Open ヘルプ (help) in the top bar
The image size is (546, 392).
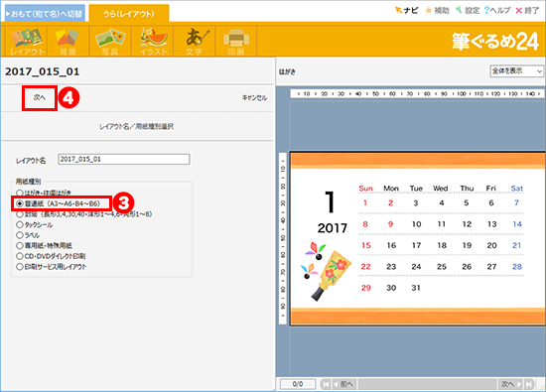(x=497, y=11)
